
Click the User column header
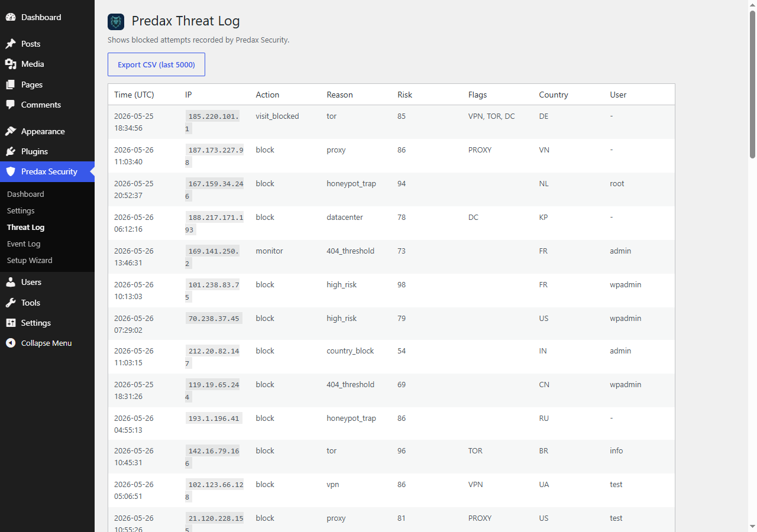pyautogui.click(x=618, y=95)
